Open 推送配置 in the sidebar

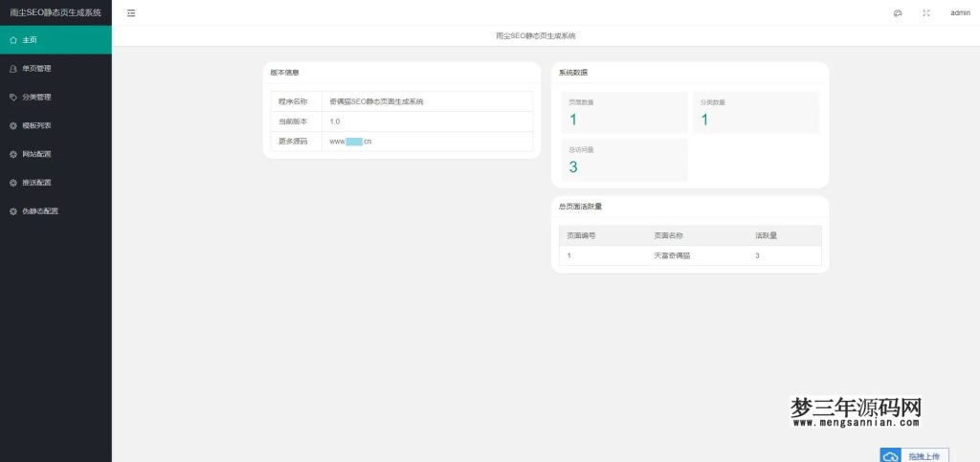[56, 183]
